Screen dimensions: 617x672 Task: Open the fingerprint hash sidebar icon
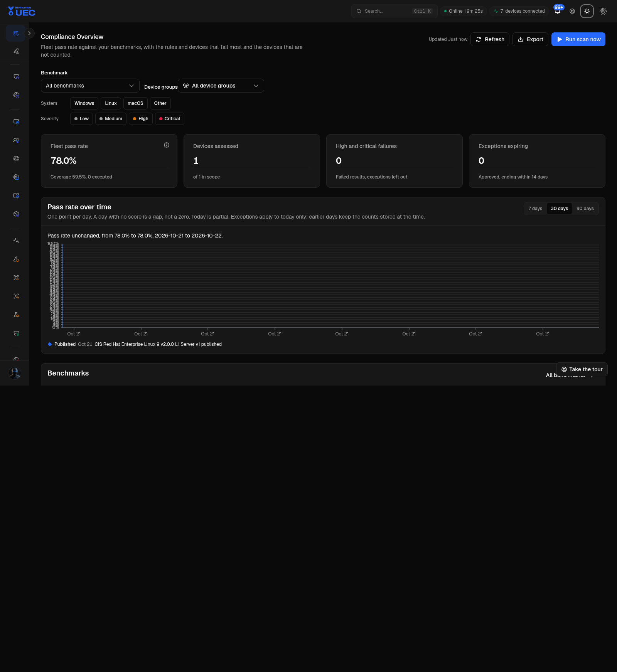click(x=16, y=158)
